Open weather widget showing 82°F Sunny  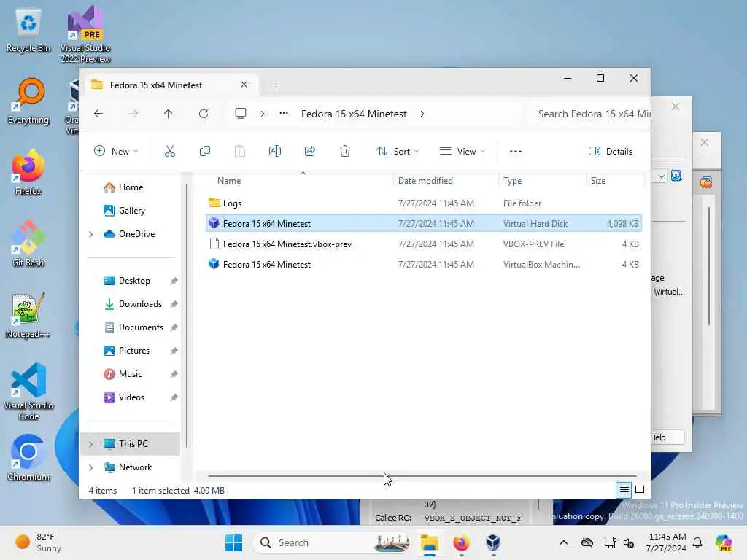coord(38,542)
